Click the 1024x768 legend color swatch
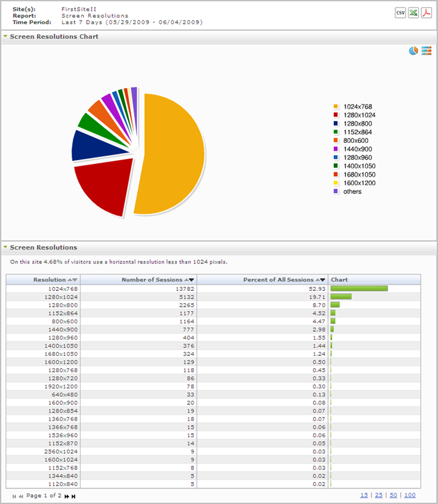The width and height of the screenshot is (438, 504). [336, 107]
